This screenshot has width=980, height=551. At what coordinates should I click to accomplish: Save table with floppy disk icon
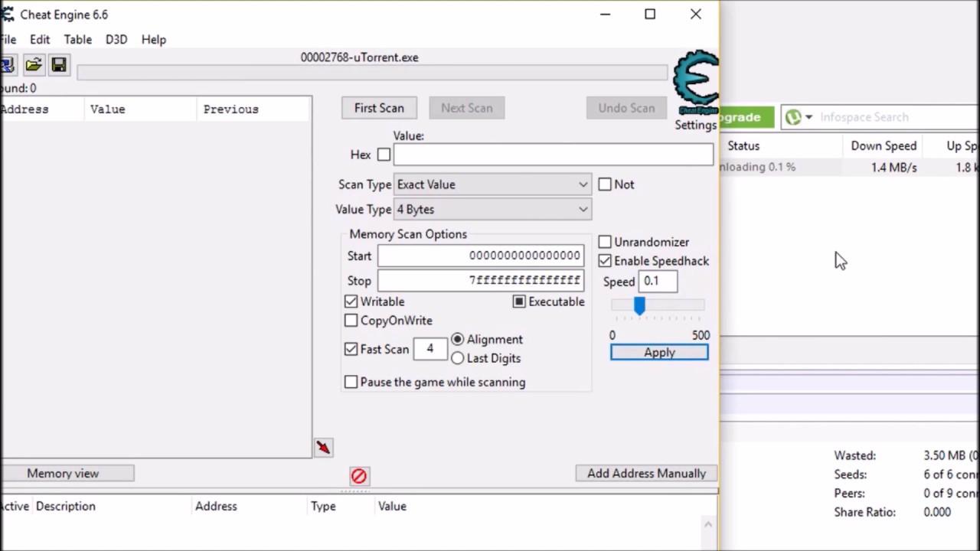[59, 66]
